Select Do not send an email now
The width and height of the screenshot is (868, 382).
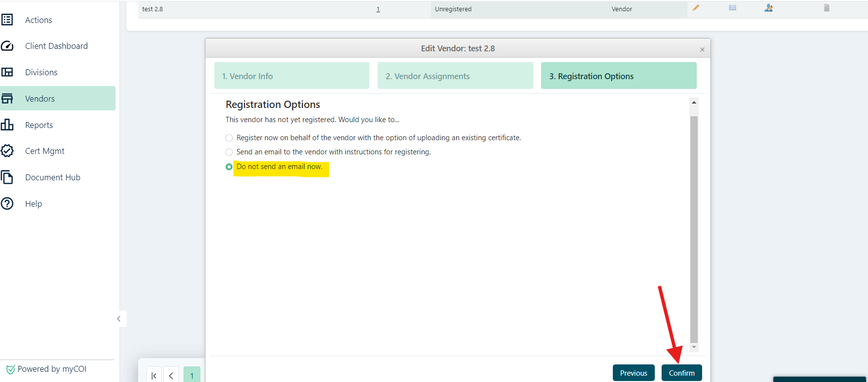(x=229, y=167)
